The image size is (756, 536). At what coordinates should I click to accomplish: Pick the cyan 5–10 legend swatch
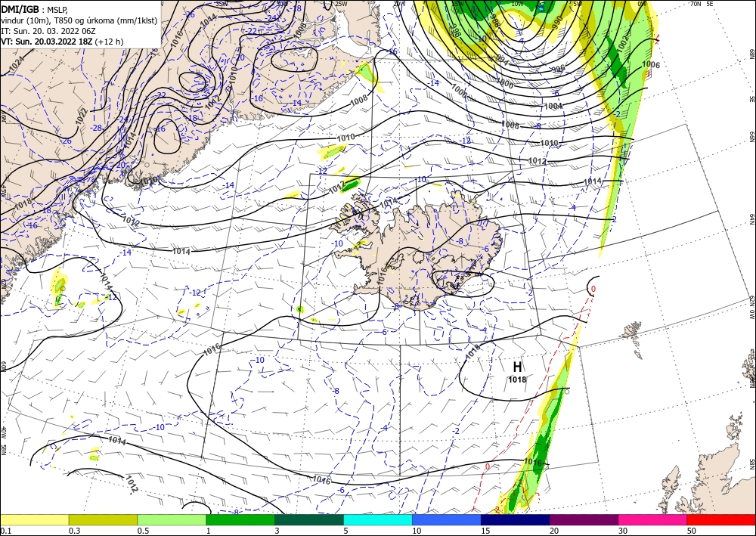pos(378,519)
